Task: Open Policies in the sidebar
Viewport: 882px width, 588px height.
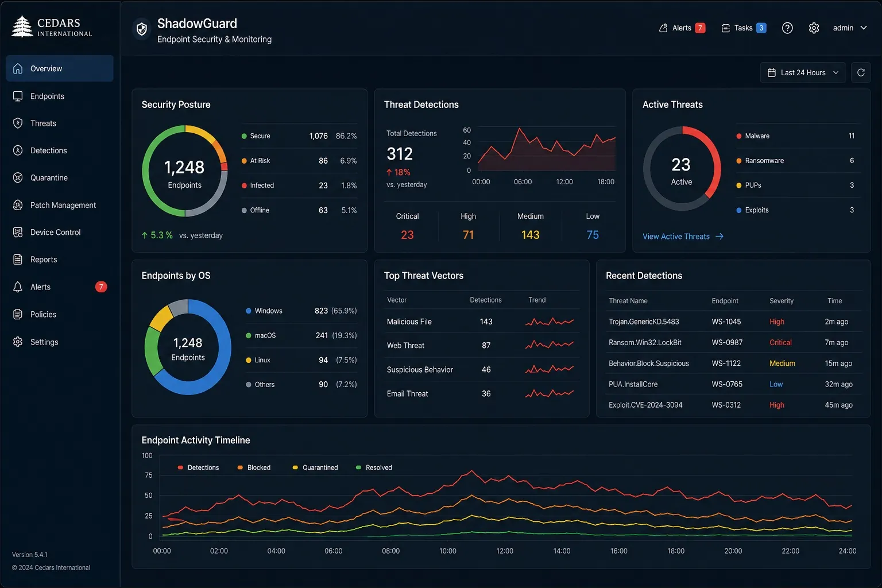Action: click(60, 314)
